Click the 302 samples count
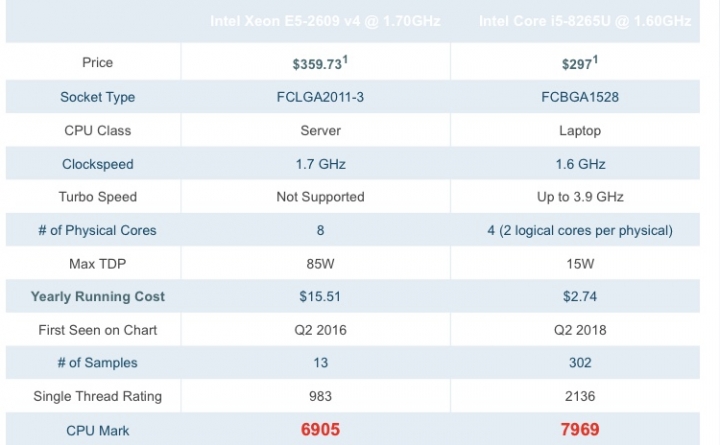This screenshot has width=720, height=445. 580,362
